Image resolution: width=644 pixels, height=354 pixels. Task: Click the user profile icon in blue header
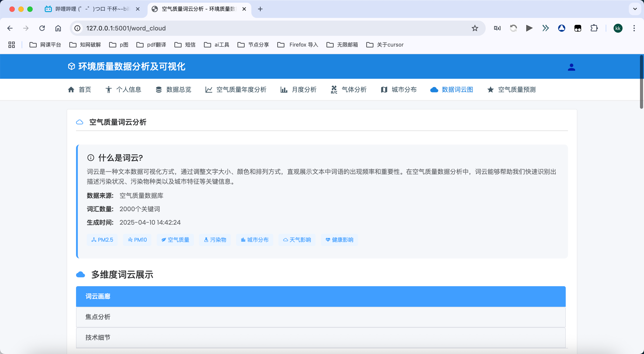(x=571, y=67)
